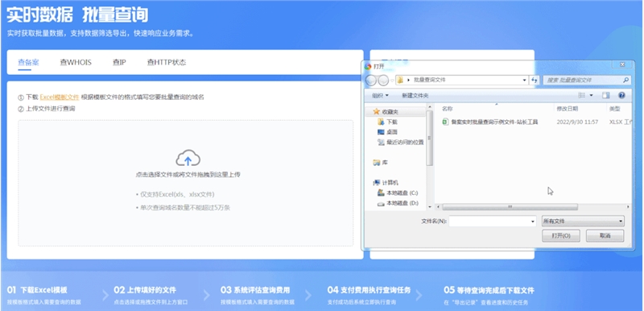Click the horizontal scrollbar in the file list
Screen dimensions: 644x311
[510, 206]
